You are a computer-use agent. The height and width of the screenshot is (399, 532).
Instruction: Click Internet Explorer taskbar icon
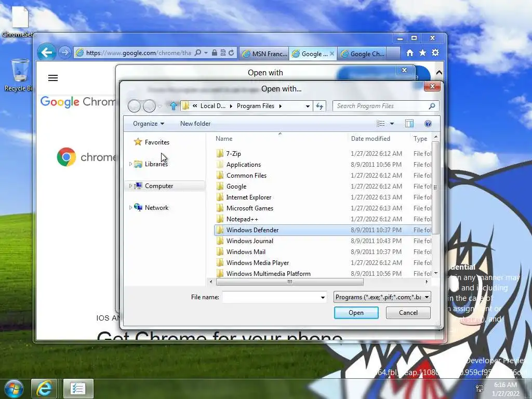click(44, 389)
